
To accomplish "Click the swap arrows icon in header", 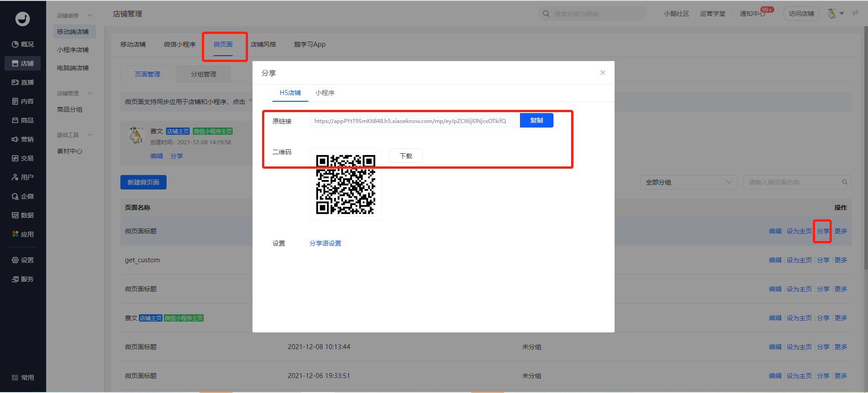I will click(x=855, y=13).
